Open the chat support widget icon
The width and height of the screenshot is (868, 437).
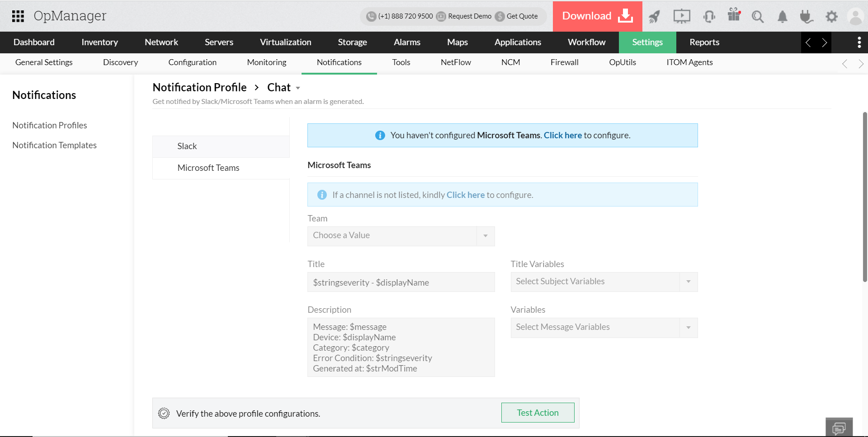[x=839, y=428]
